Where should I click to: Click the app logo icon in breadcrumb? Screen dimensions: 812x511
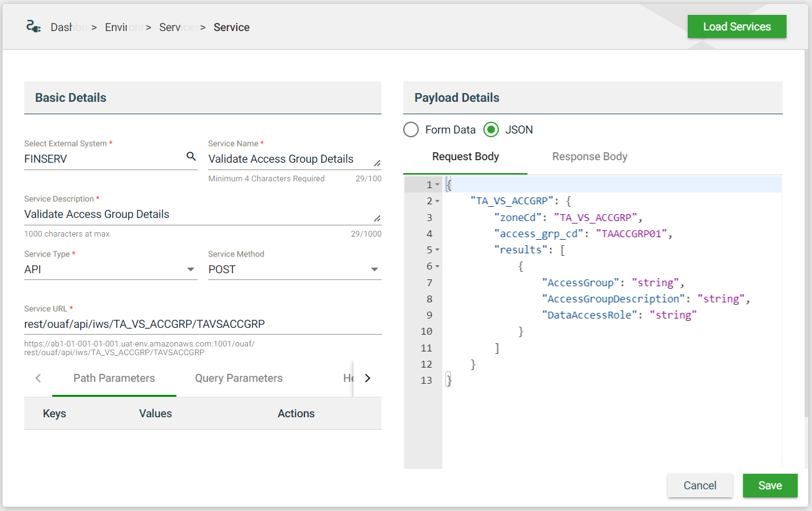33,27
